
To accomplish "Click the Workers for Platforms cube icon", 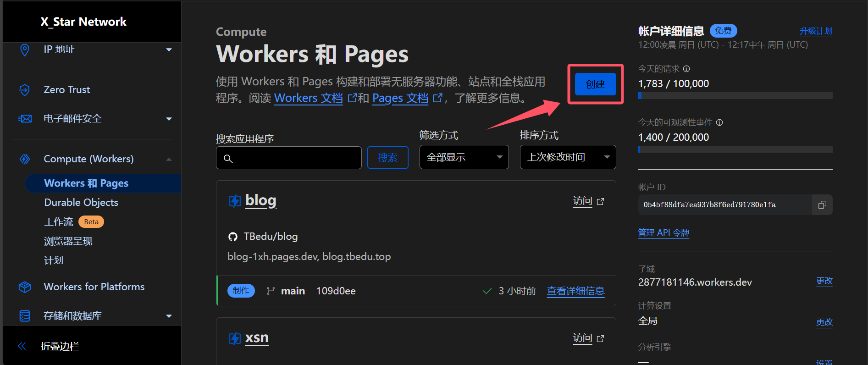I will tap(25, 287).
